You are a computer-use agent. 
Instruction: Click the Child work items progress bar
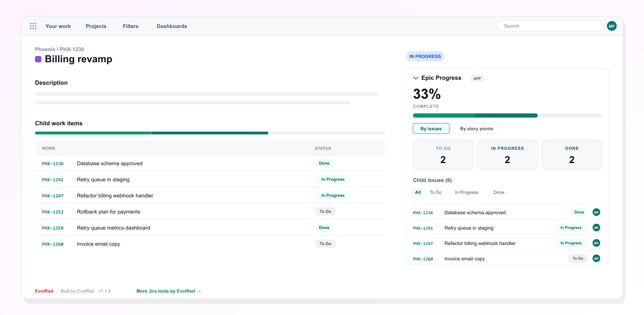coord(210,133)
